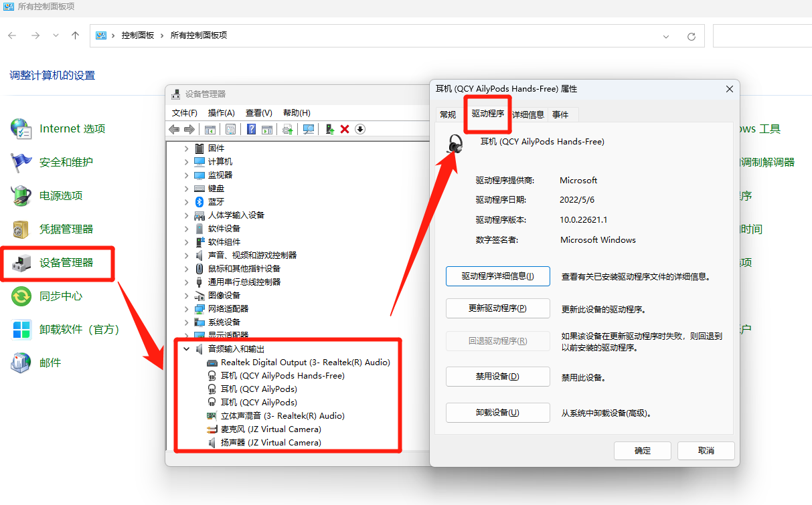Click 禁用设备(D) button
812x505 pixels.
pyautogui.click(x=498, y=377)
